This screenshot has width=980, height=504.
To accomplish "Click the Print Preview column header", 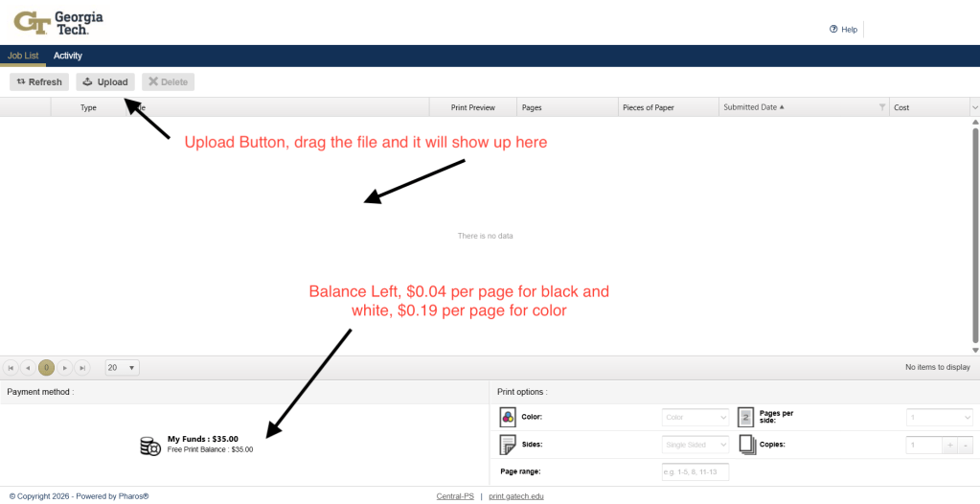I will pyautogui.click(x=472, y=107).
